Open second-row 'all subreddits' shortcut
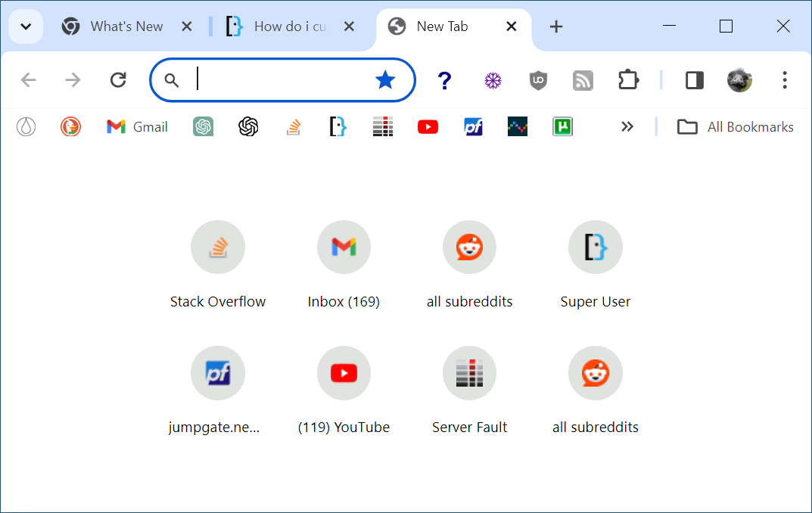812x513 pixels. [x=596, y=391]
